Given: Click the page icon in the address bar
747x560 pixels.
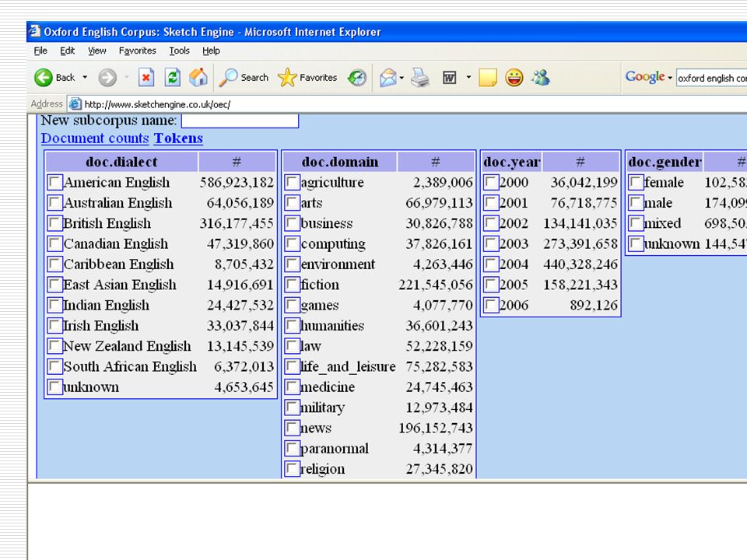Looking at the screenshot, I should pos(75,103).
